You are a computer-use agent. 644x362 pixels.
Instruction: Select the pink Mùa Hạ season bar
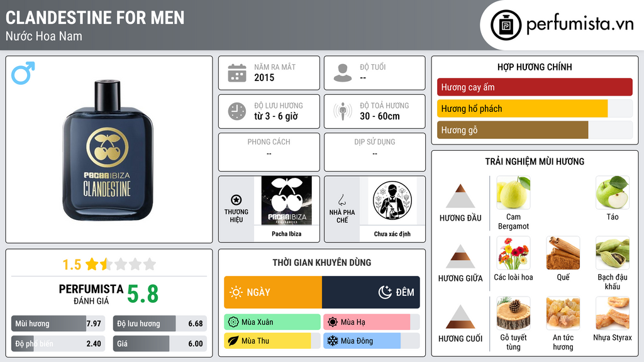point(372,322)
